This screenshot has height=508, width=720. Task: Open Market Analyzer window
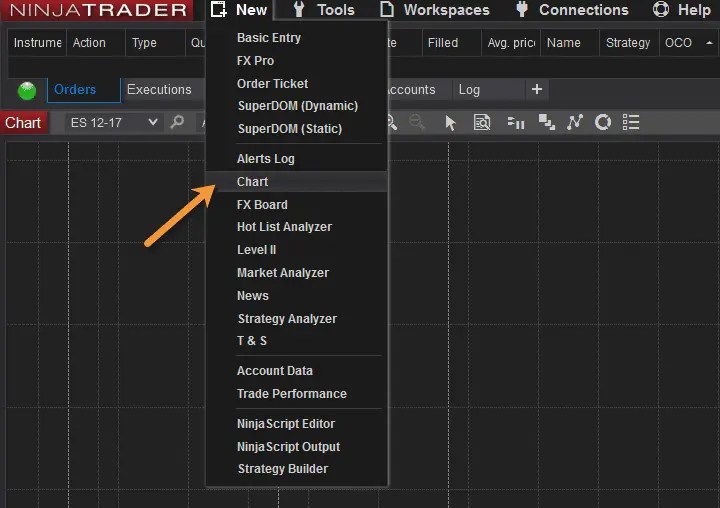tap(296, 272)
